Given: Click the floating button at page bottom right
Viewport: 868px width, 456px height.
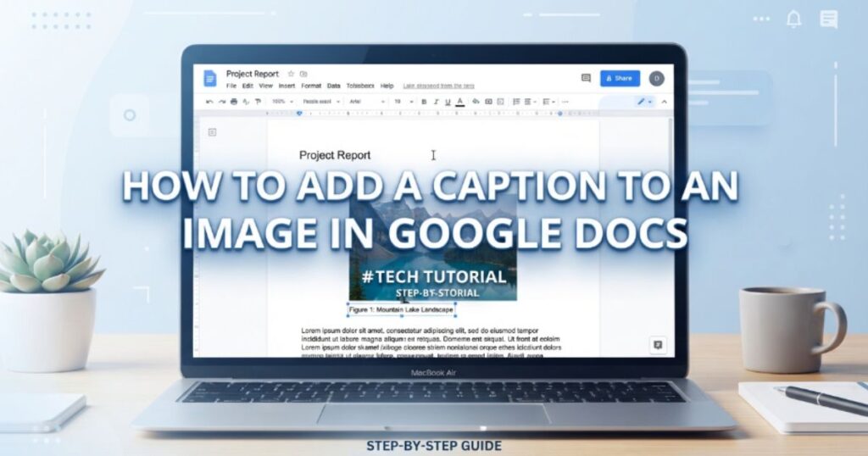Looking at the screenshot, I should point(658,345).
